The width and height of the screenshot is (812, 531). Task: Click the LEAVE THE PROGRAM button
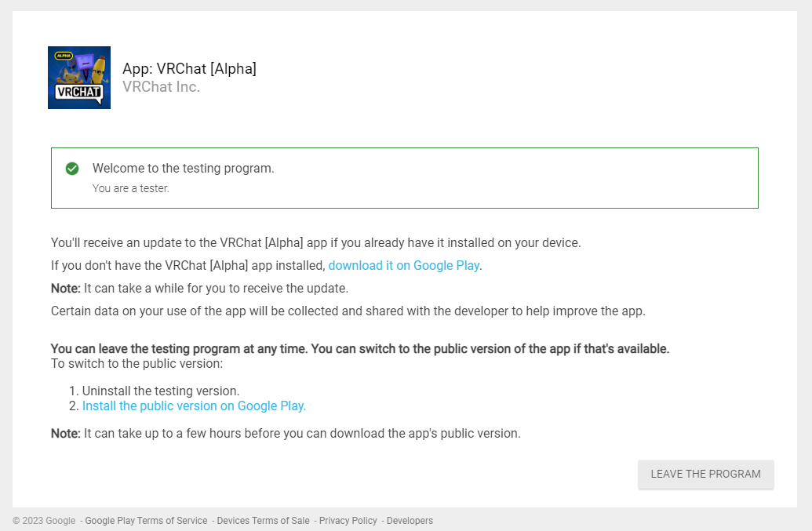[x=705, y=474]
